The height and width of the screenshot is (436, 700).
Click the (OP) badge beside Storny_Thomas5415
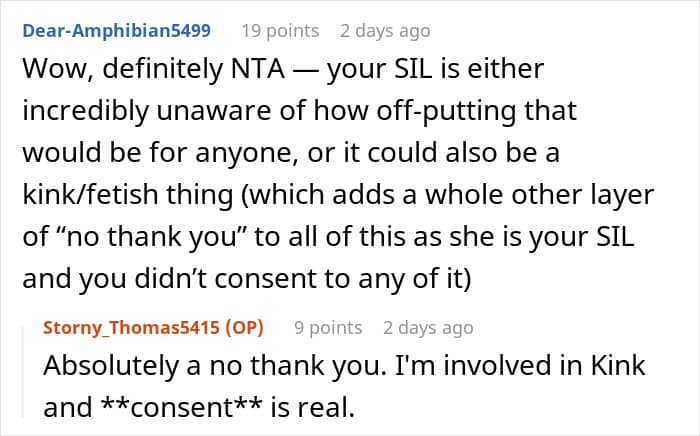click(244, 328)
